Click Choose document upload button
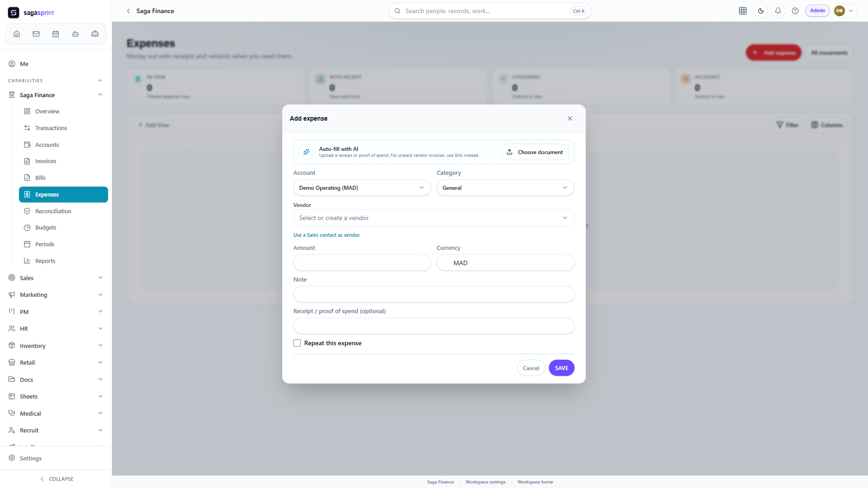The image size is (868, 488). 534,152
